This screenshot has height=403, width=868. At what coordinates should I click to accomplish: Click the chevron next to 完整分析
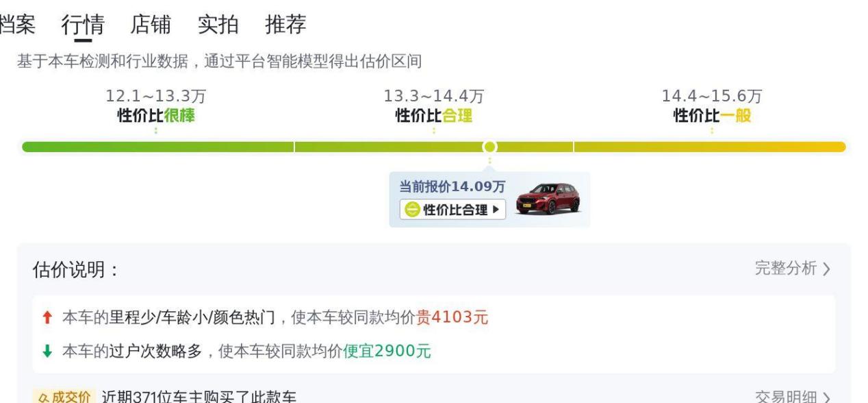tap(826, 269)
